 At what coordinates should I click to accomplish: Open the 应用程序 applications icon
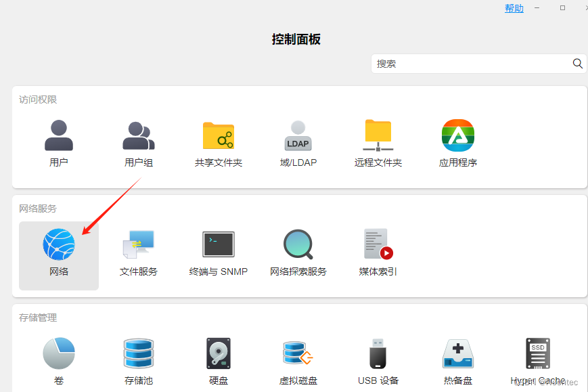pos(458,135)
